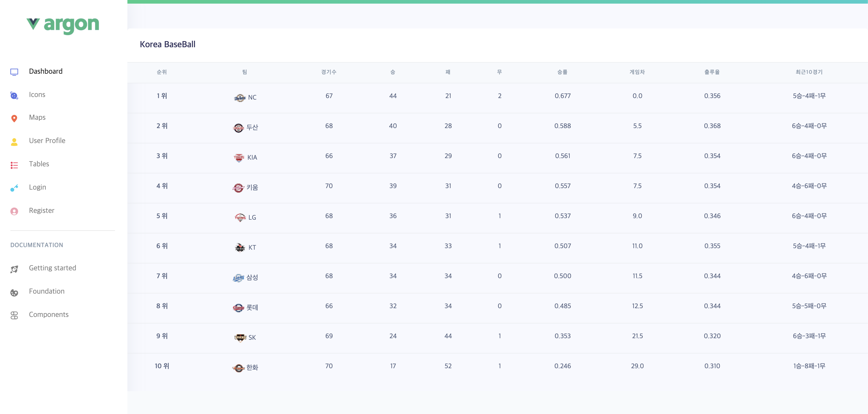
Task: Click the Components icon in sidebar
Action: (x=14, y=315)
